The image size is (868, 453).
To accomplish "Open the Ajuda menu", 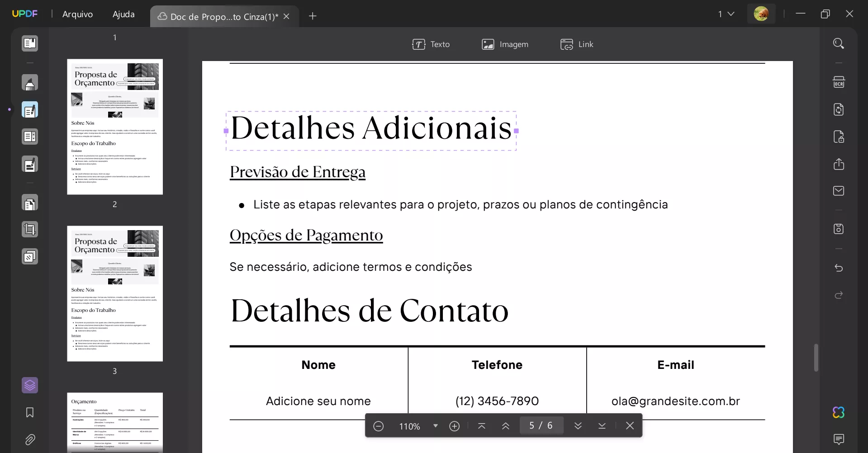I will click(123, 14).
